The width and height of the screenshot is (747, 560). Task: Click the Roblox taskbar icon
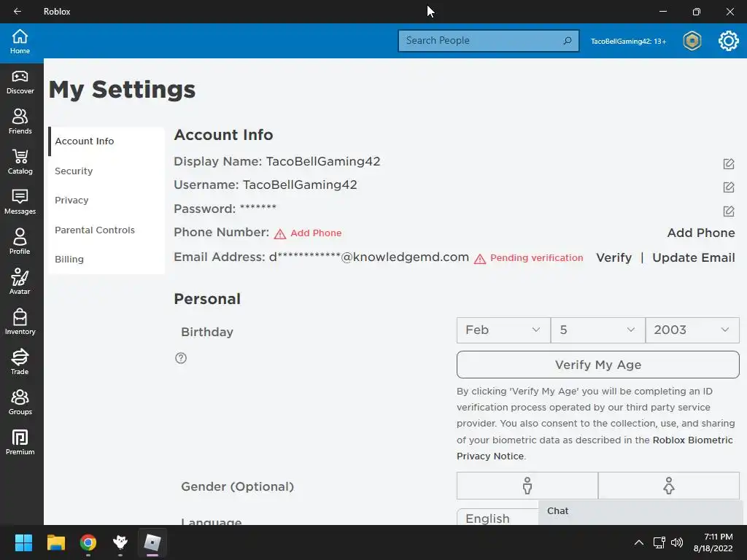pos(152,542)
